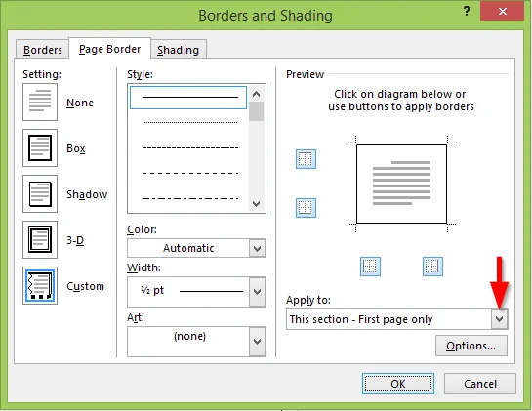Toggle the top border preview button
The width and height of the screenshot is (532, 411).
click(x=306, y=159)
